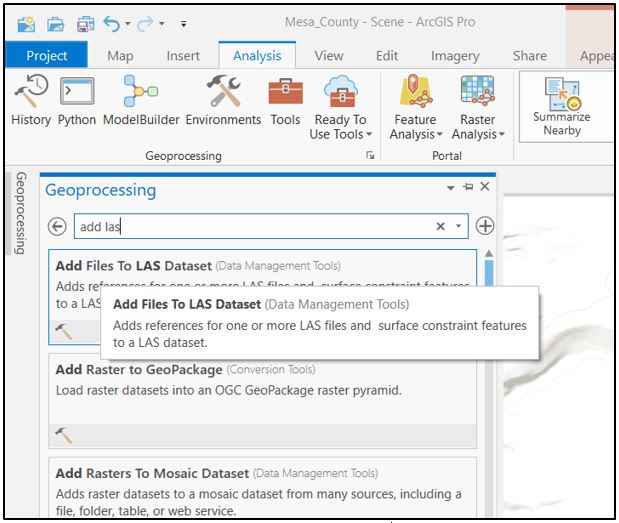Click the Geoprocessing pane title

(x=101, y=190)
